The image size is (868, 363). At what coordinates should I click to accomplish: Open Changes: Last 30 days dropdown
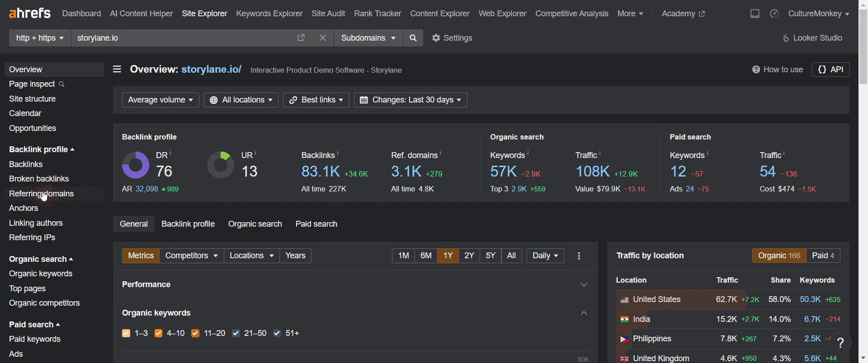[410, 100]
